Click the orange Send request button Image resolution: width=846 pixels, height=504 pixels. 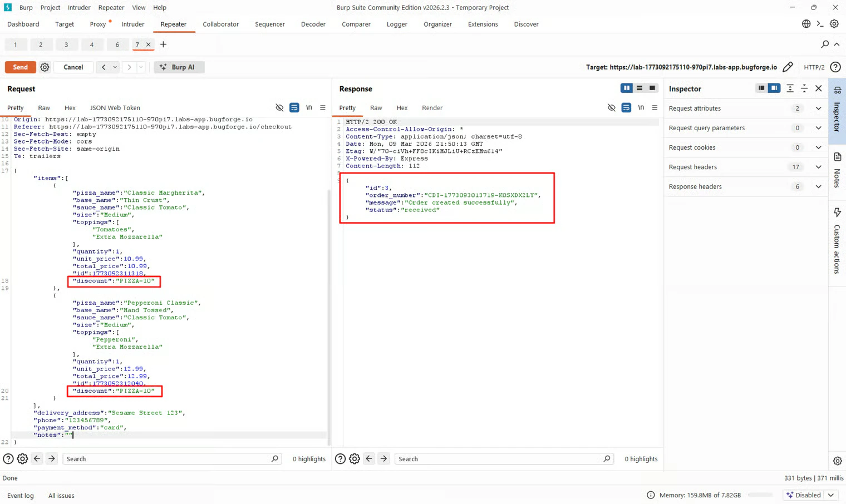click(21, 67)
